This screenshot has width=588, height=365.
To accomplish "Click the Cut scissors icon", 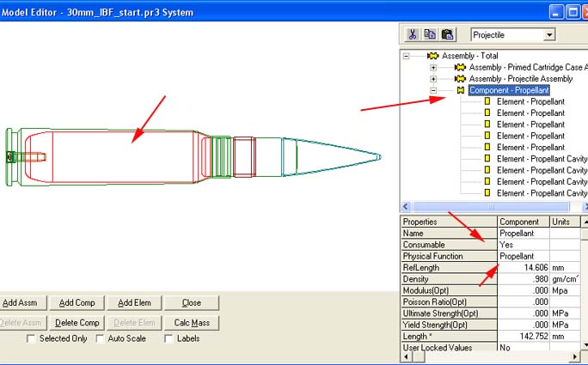I will click(x=413, y=35).
